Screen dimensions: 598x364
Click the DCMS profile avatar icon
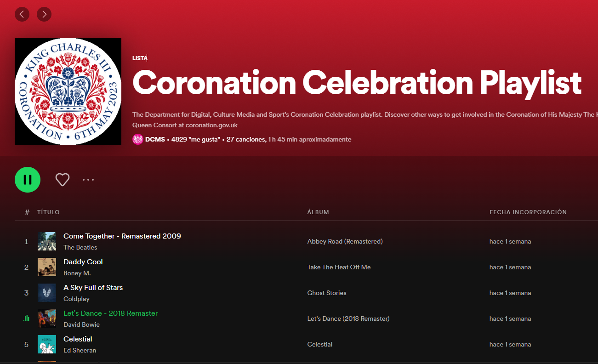(138, 139)
